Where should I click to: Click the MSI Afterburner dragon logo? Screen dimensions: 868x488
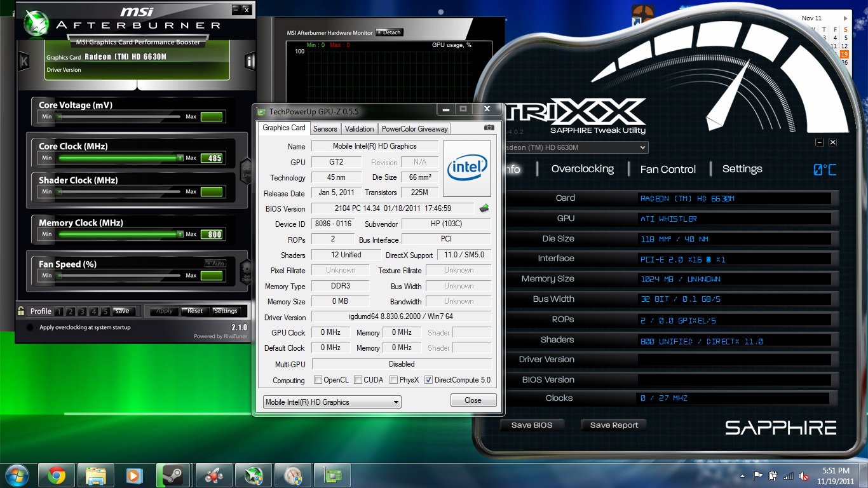37,23
